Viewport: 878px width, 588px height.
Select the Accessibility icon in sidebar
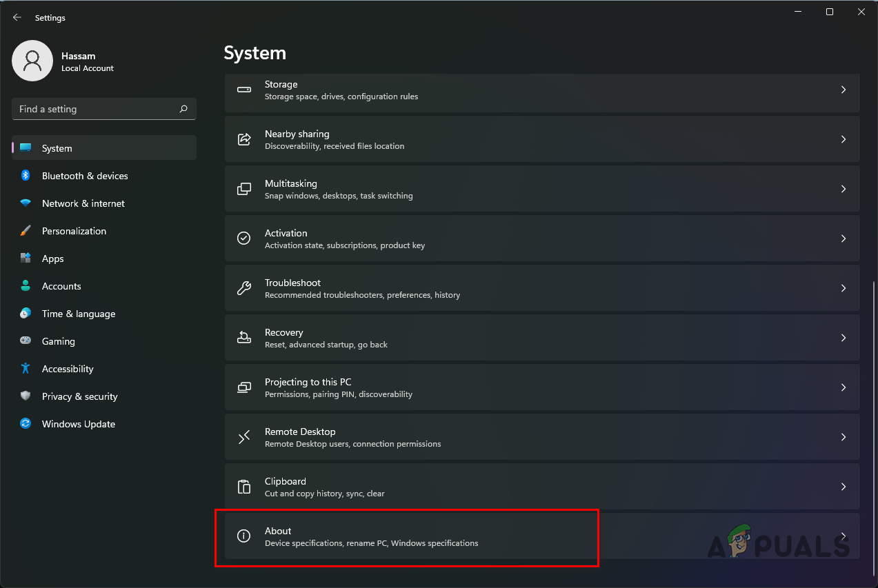coord(26,369)
